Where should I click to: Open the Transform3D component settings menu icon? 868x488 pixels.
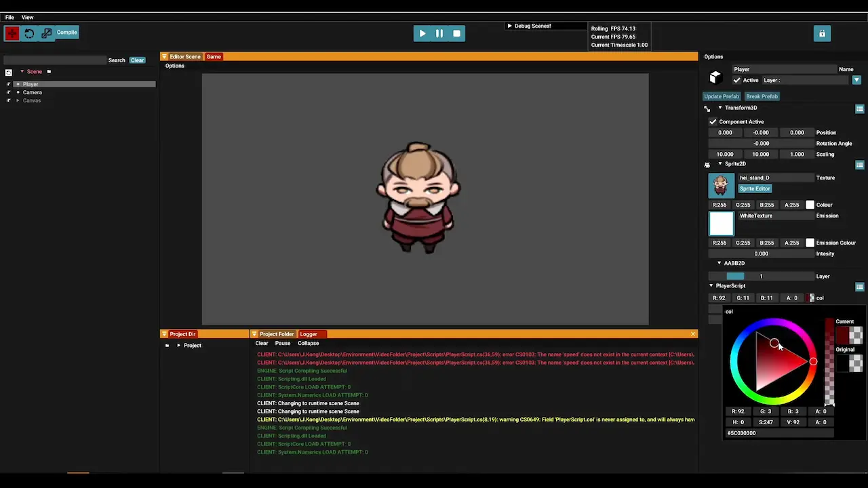[x=859, y=108]
